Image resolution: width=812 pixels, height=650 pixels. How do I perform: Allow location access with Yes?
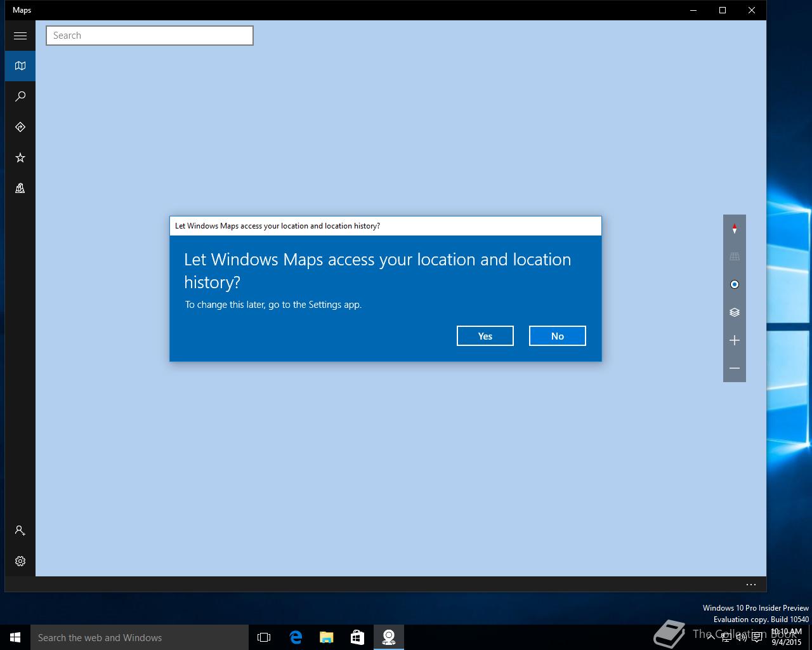pyautogui.click(x=485, y=336)
